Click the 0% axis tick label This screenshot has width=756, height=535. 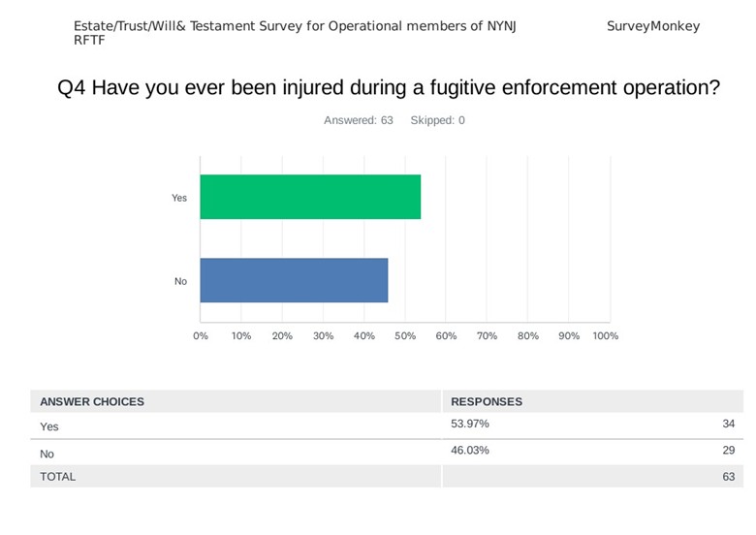(201, 336)
